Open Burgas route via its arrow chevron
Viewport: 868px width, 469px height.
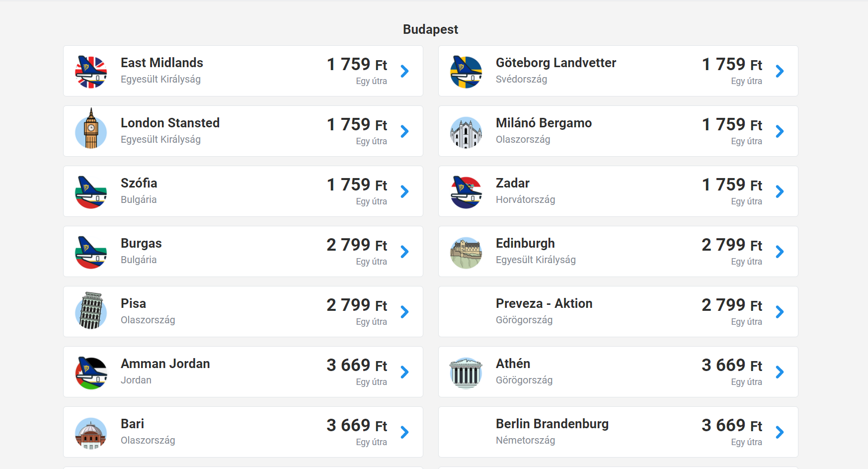pyautogui.click(x=405, y=252)
